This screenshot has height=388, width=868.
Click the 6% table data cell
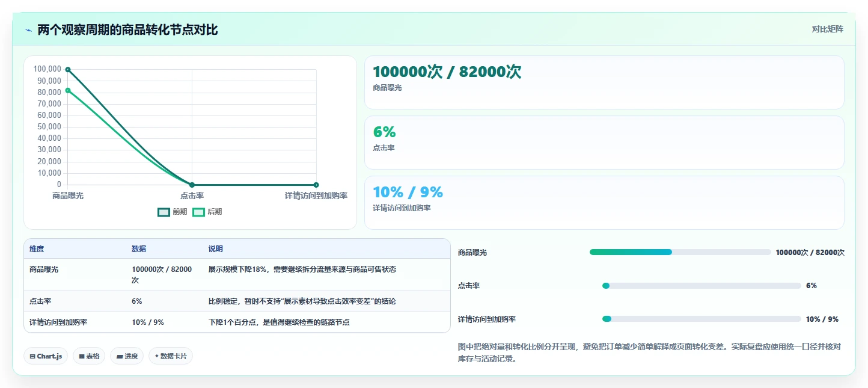137,301
